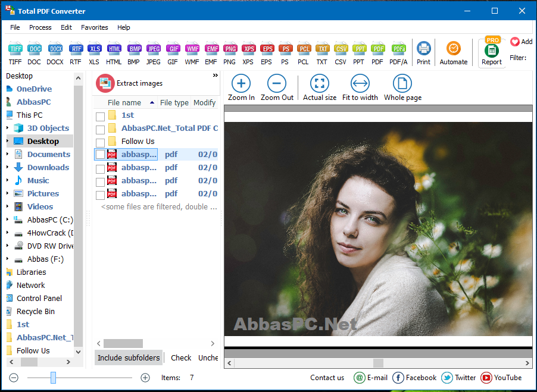Open the File menu
537x392 pixels.
(x=15, y=27)
